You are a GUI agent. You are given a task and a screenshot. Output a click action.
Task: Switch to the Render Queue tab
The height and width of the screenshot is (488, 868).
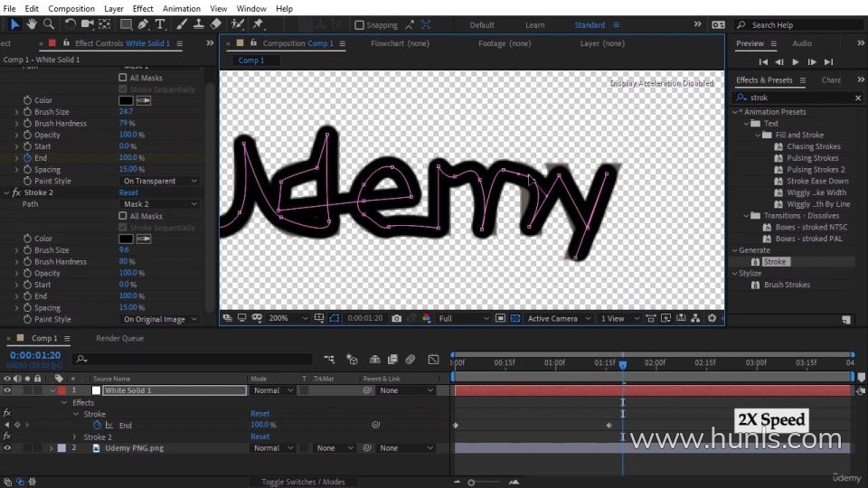pos(119,338)
